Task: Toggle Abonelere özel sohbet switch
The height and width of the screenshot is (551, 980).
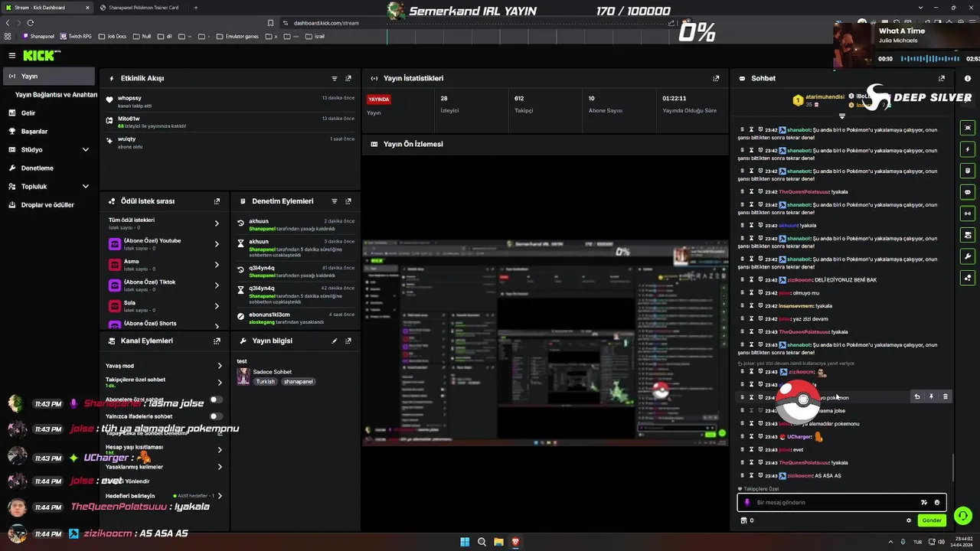Action: click(217, 399)
